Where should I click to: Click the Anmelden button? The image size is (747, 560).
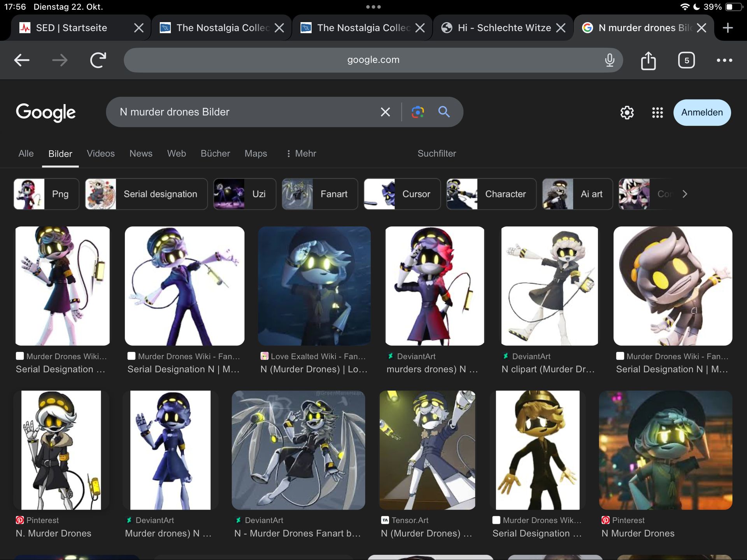(x=702, y=112)
